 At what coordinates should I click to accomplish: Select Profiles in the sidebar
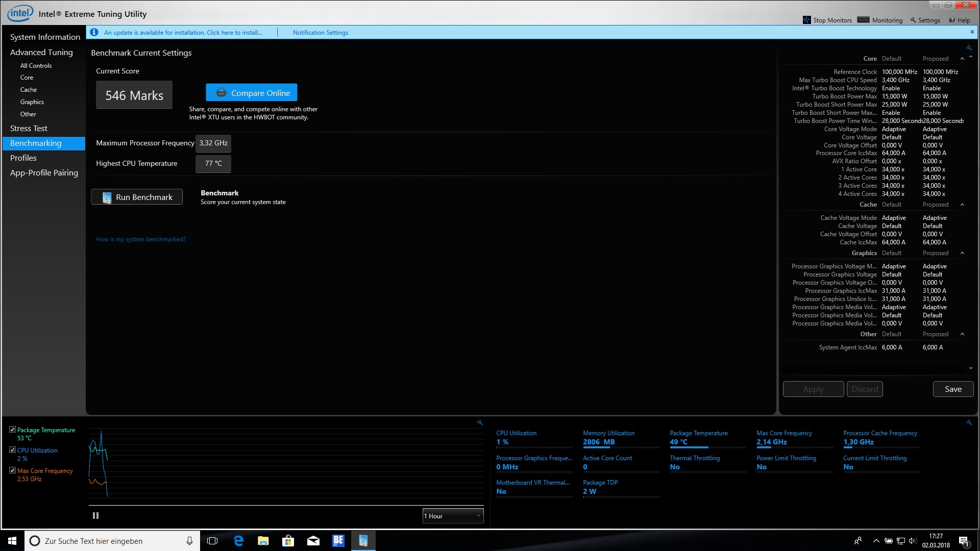click(23, 158)
